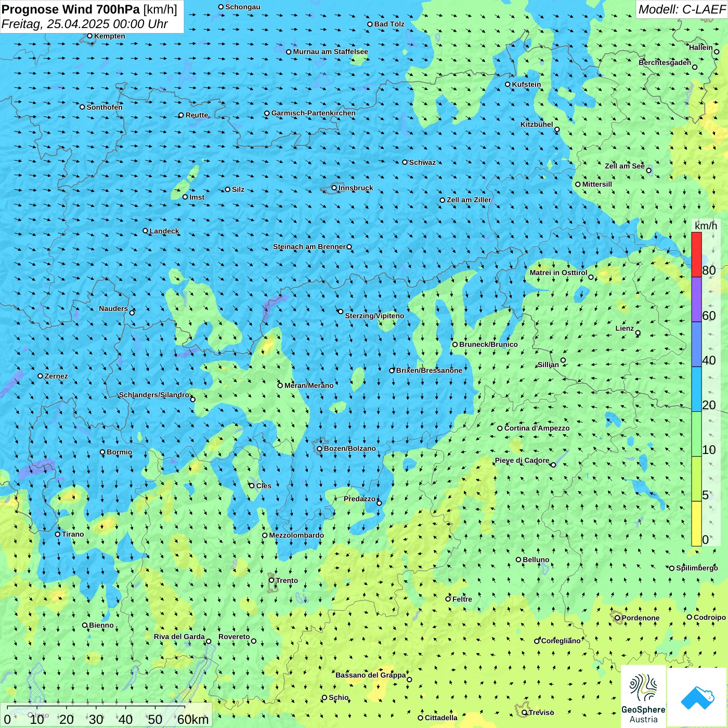The width and height of the screenshot is (728, 728).
Task: Select the Lienz city label
Action: (625, 328)
